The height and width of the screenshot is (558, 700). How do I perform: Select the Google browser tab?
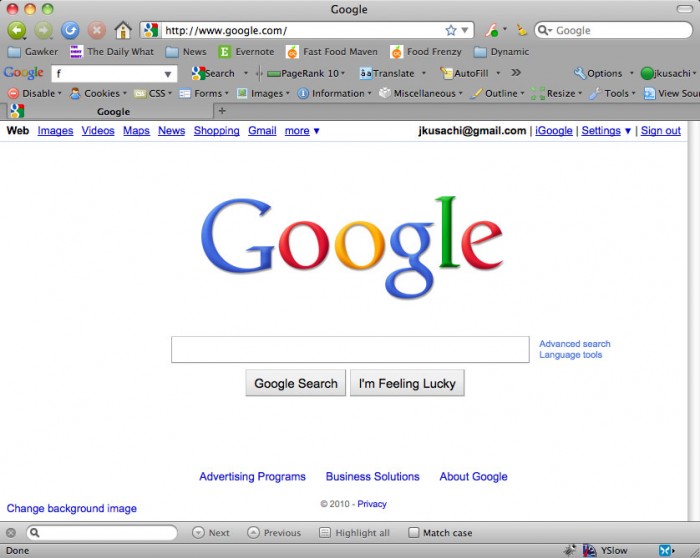click(x=109, y=111)
